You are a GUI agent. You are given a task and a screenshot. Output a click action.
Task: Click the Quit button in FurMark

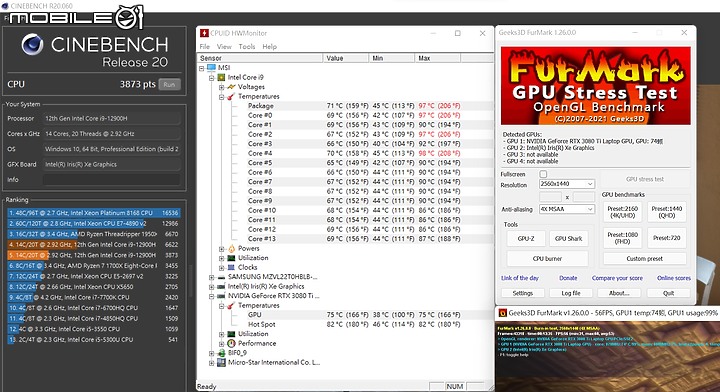(x=669, y=293)
